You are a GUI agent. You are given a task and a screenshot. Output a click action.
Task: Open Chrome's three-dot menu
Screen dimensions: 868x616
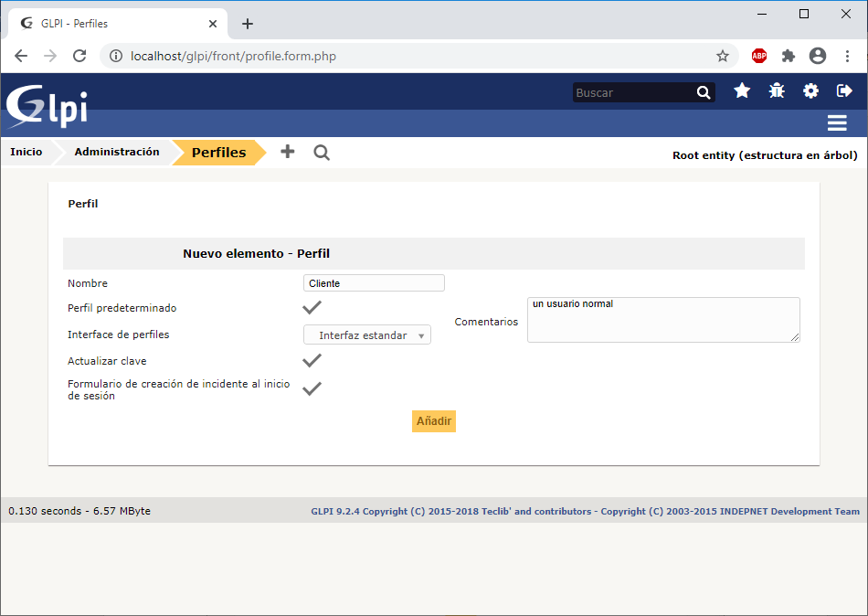coord(847,56)
